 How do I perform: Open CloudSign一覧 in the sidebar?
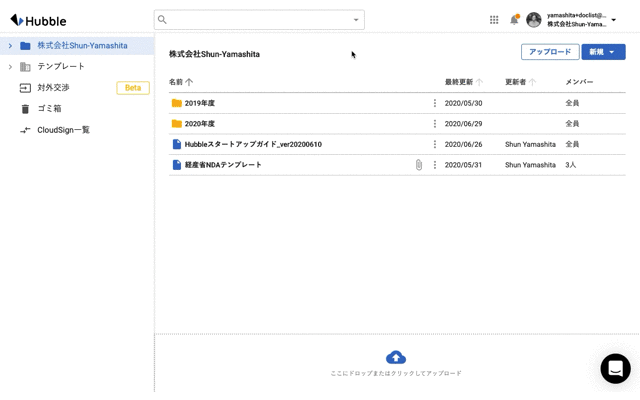[x=63, y=130]
